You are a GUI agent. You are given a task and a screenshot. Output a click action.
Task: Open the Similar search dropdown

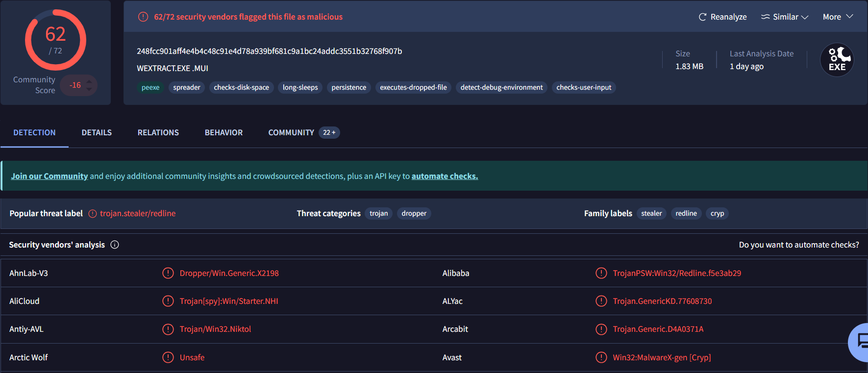(784, 17)
